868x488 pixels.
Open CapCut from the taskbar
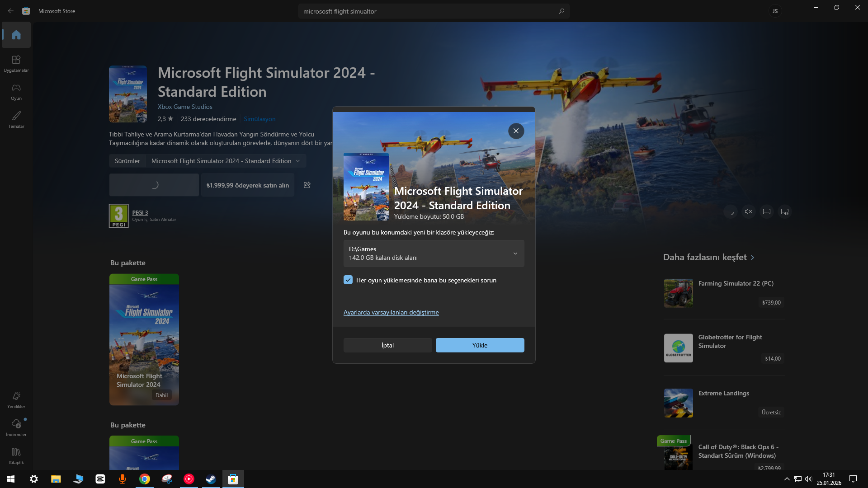pyautogui.click(x=100, y=479)
